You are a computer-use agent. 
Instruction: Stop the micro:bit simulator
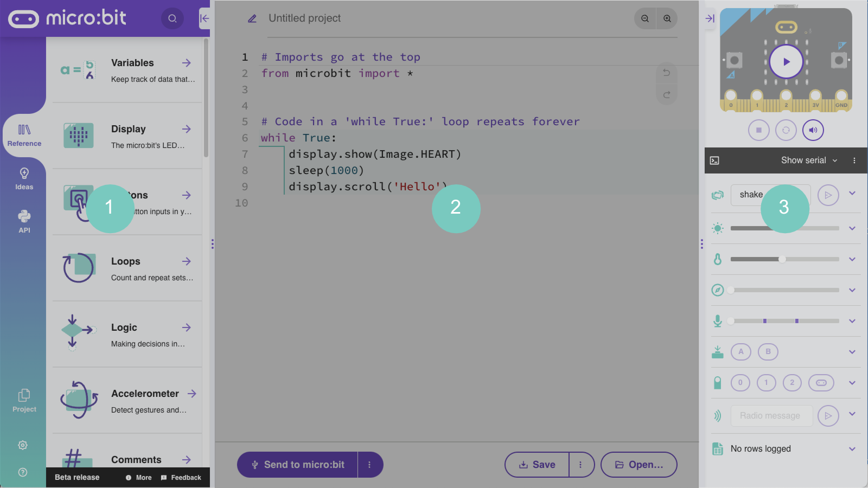click(x=759, y=130)
